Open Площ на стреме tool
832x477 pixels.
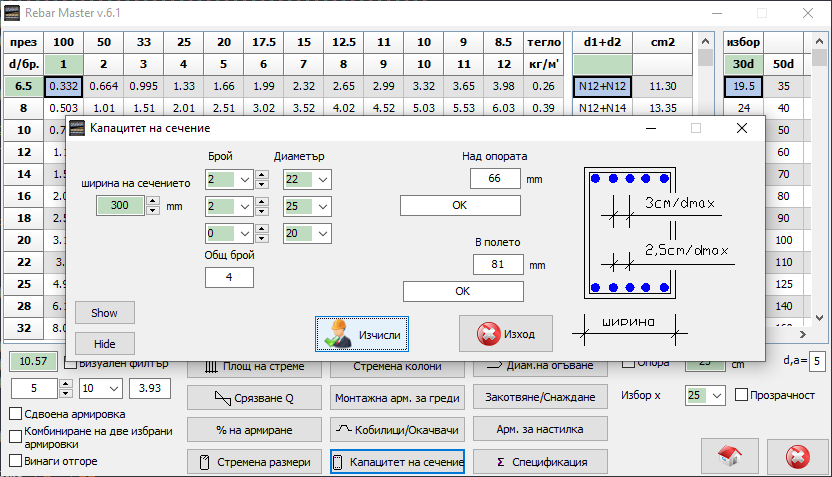point(254,367)
